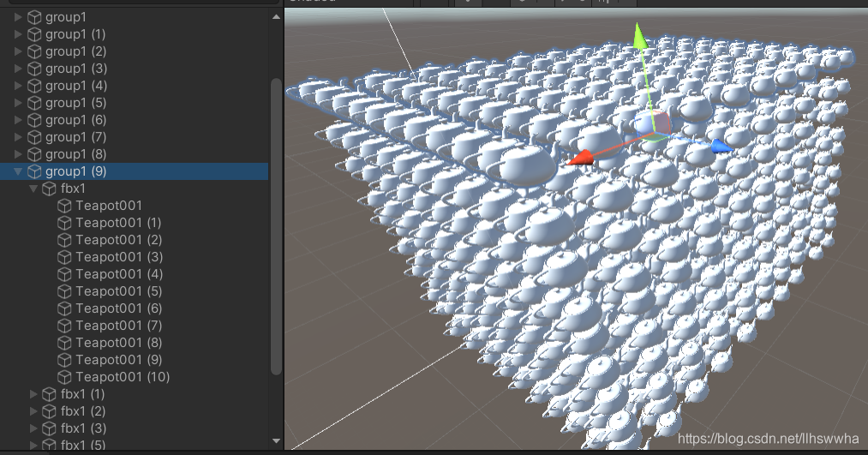The height and width of the screenshot is (455, 868).
Task: Select the 'fbx1 (3)' label
Action: pos(83,428)
